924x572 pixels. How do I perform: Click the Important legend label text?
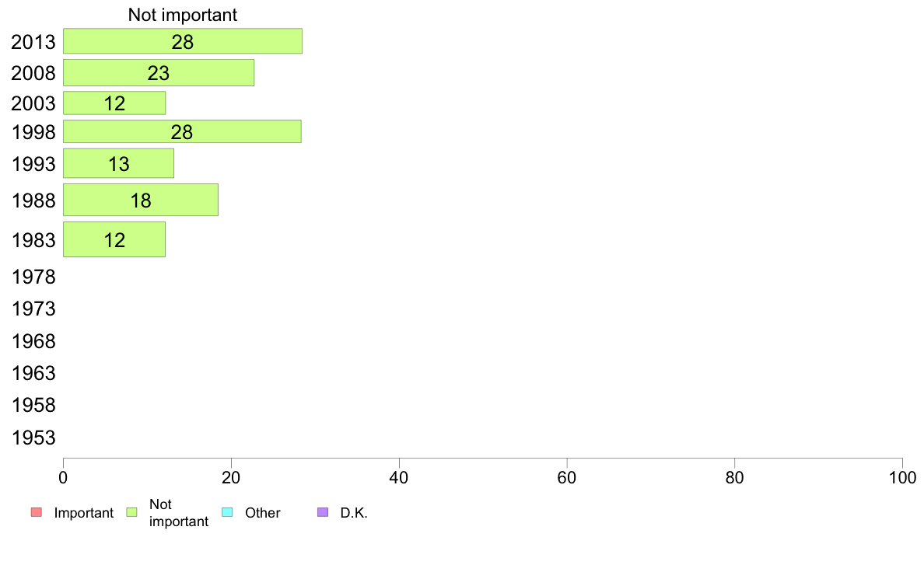84,512
